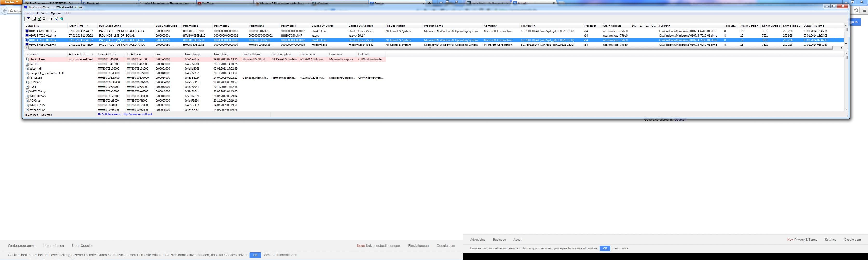Click ntoskrnl.exe driver row in lower pane
Image resolution: width=868 pixels, height=260 pixels.
(x=37, y=59)
